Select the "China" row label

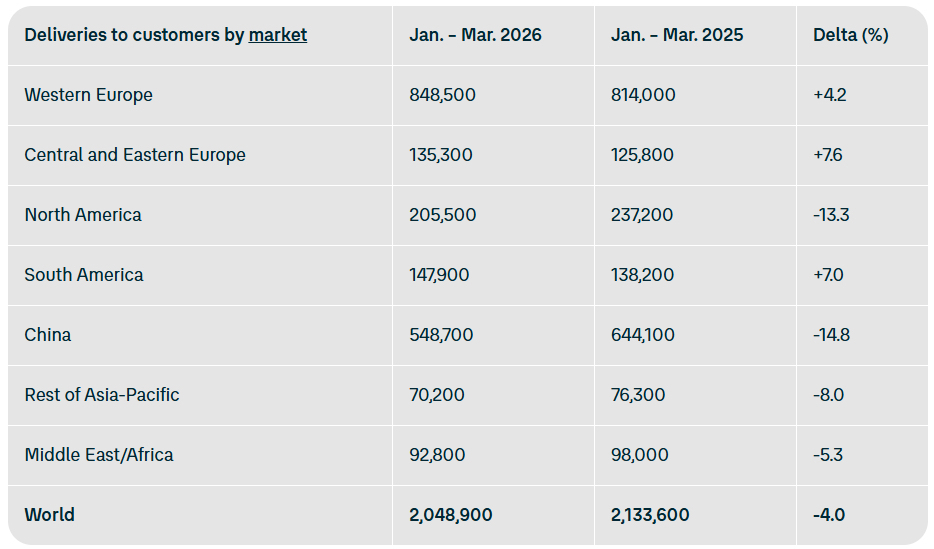click(x=48, y=335)
